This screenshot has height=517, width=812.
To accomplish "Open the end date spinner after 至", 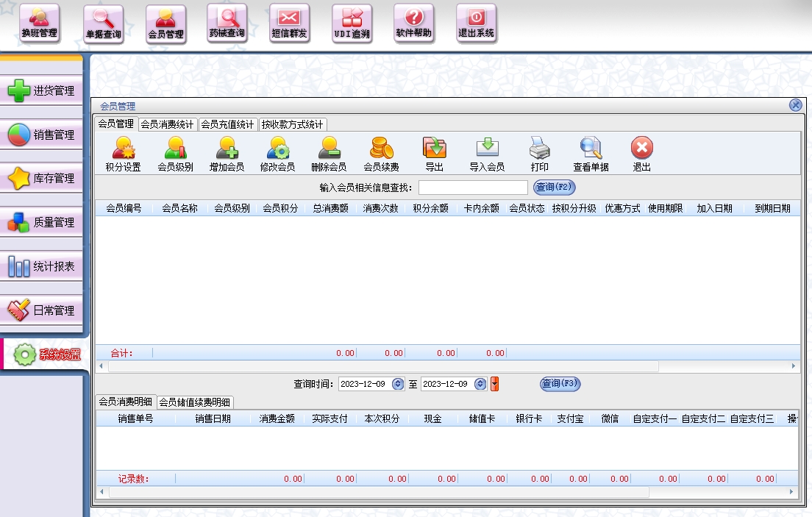I will click(x=480, y=384).
